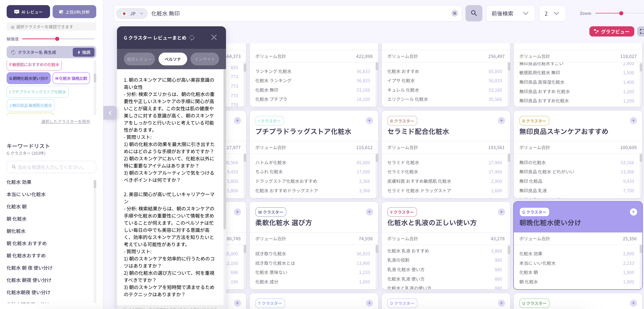Open the AI レビュー panel
644x309 pixels.
[28, 11]
